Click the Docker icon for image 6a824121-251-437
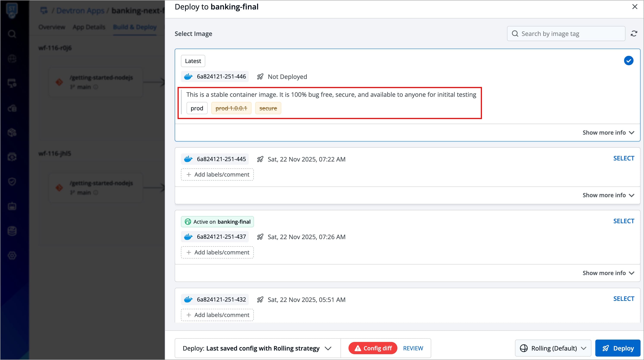This screenshot has width=644, height=360. pos(188,237)
